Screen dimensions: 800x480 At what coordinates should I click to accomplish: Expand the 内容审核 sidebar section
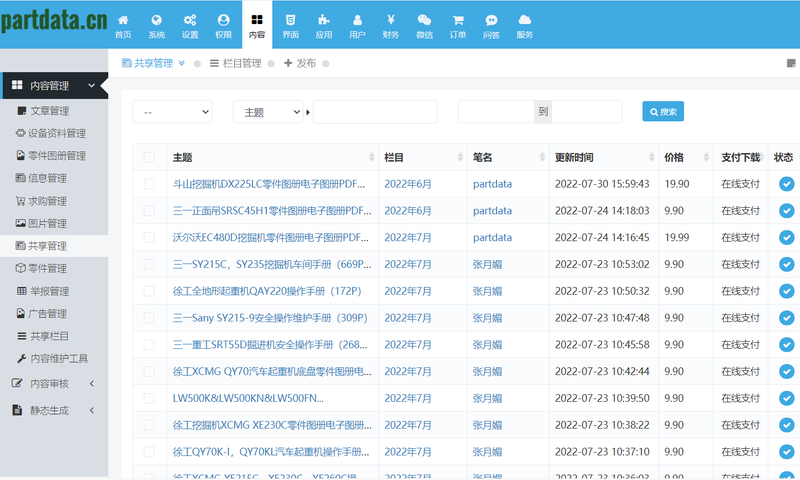[x=54, y=384]
